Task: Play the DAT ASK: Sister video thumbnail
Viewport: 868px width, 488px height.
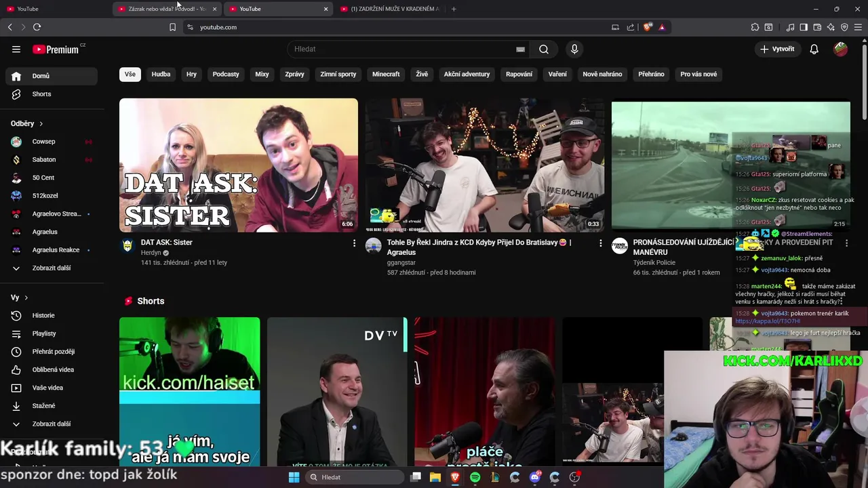Action: click(x=239, y=165)
